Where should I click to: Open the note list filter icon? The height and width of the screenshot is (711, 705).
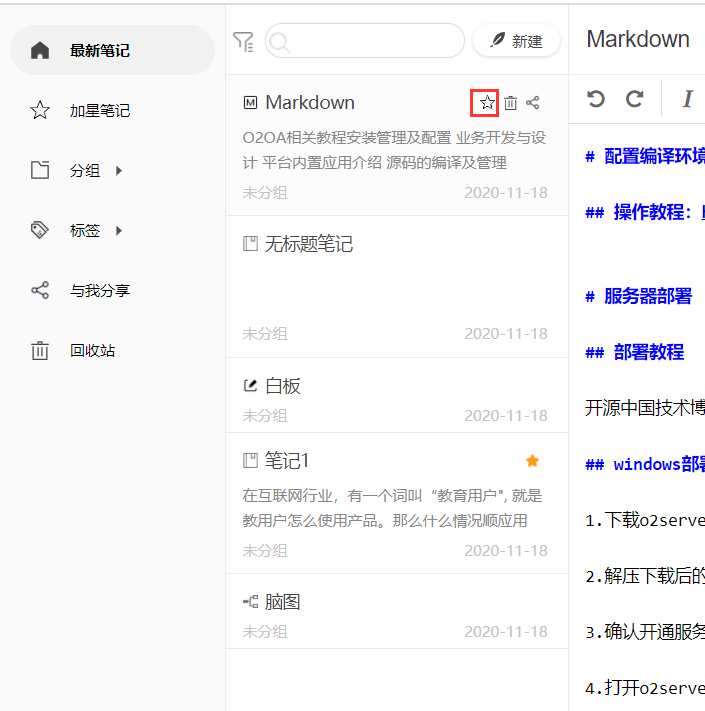[243, 41]
